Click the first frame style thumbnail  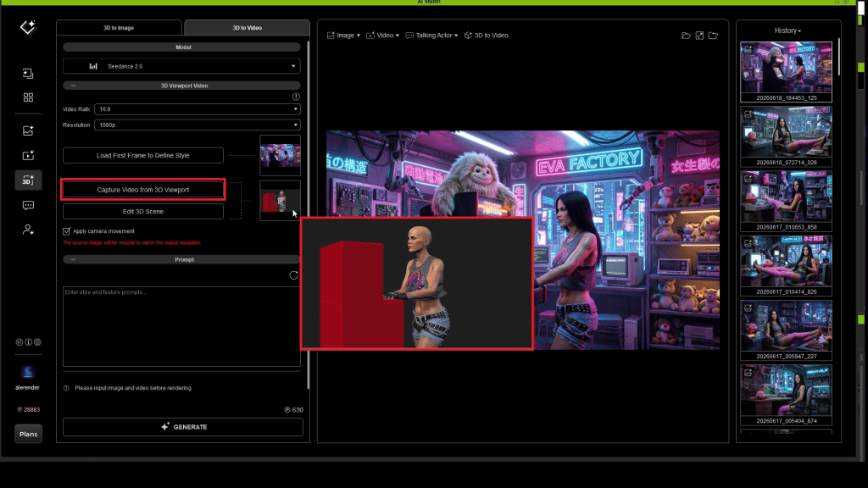[280, 156]
